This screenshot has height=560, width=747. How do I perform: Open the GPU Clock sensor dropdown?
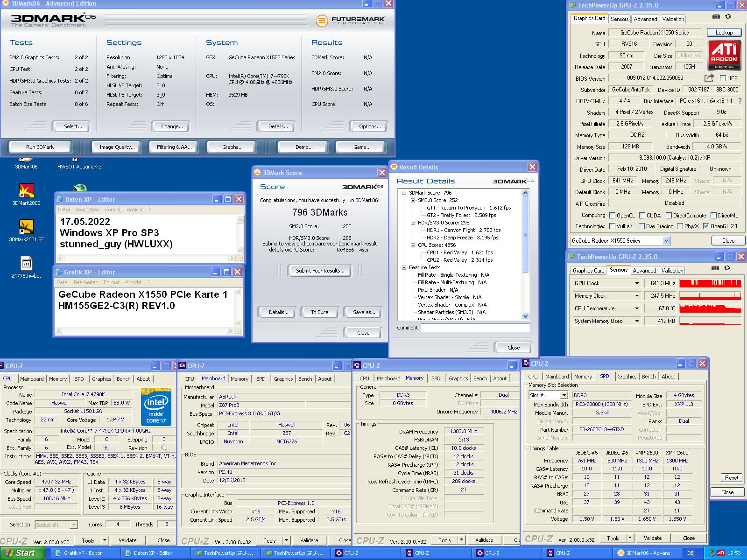[636, 283]
